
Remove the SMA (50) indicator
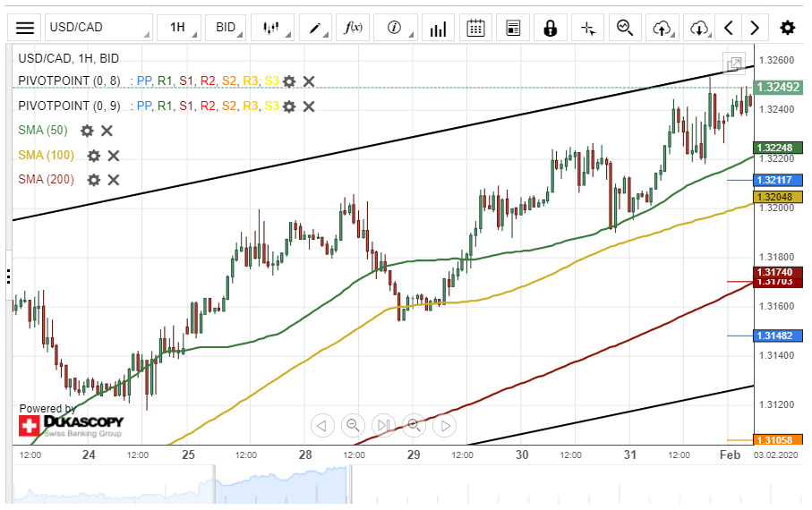tap(107, 131)
